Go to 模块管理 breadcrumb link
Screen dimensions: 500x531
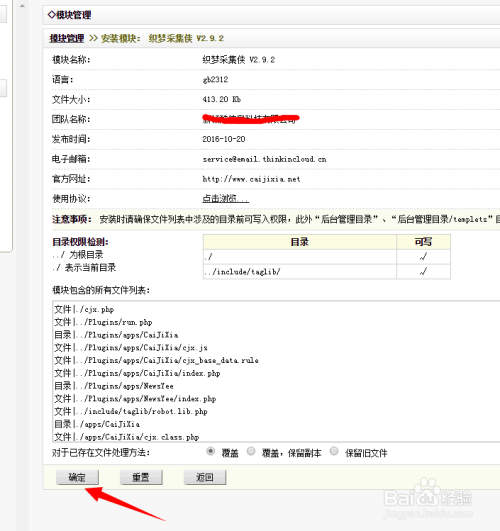(67, 38)
